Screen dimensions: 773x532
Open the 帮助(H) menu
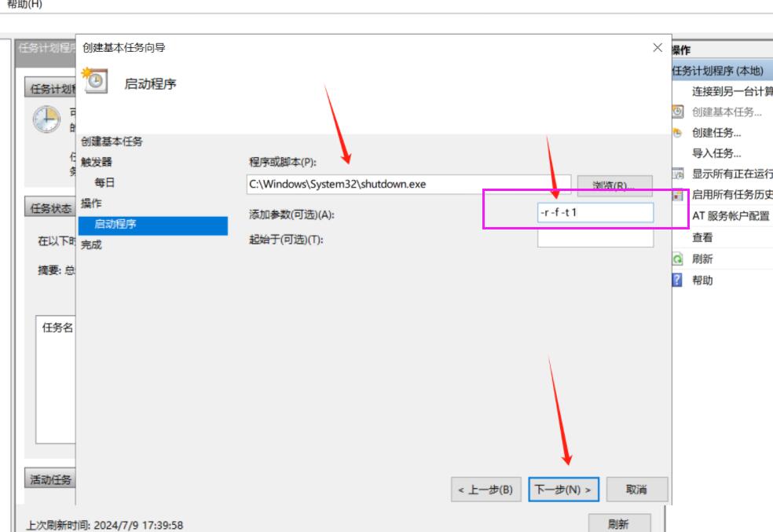tap(24, 5)
